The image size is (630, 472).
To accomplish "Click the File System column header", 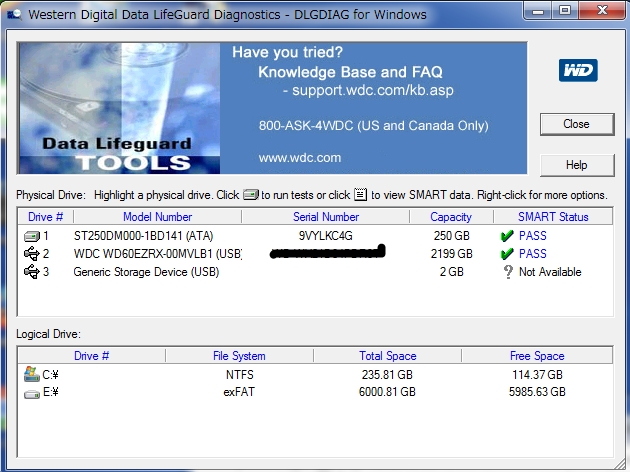I will [x=239, y=356].
